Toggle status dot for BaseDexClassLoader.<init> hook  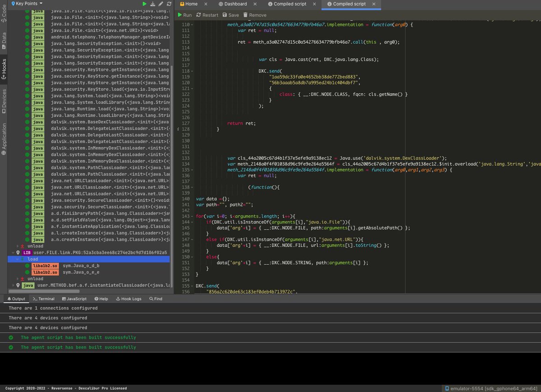(x=28, y=122)
